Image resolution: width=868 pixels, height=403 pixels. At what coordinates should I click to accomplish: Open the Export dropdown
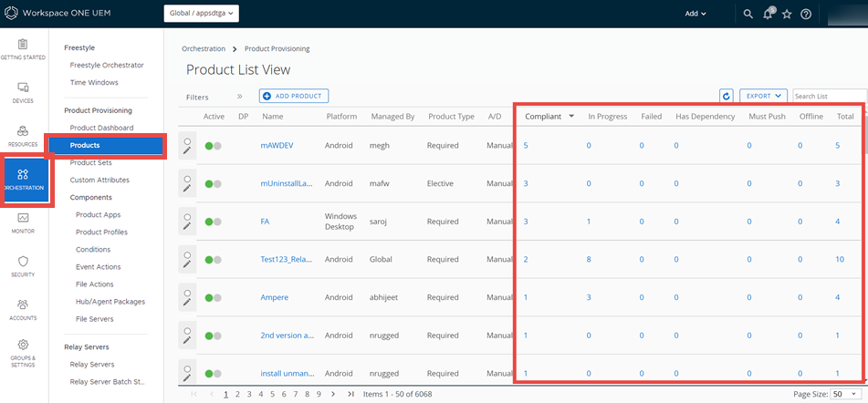tap(763, 96)
